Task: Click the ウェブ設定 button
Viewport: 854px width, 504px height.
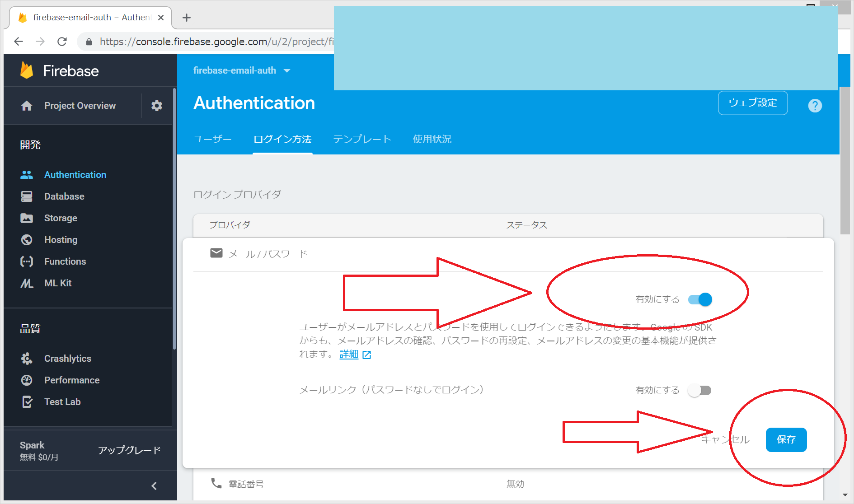Action: tap(752, 103)
